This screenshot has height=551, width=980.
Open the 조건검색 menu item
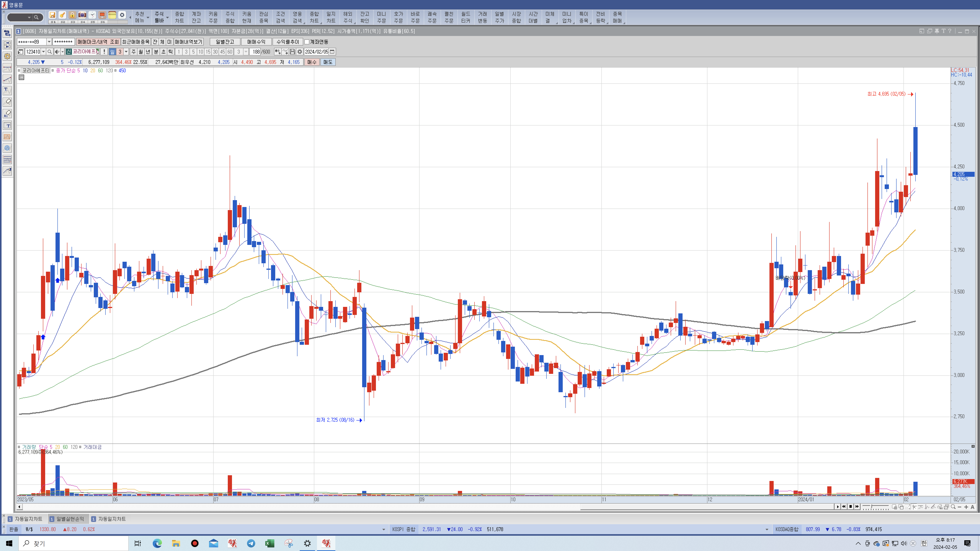(280, 17)
